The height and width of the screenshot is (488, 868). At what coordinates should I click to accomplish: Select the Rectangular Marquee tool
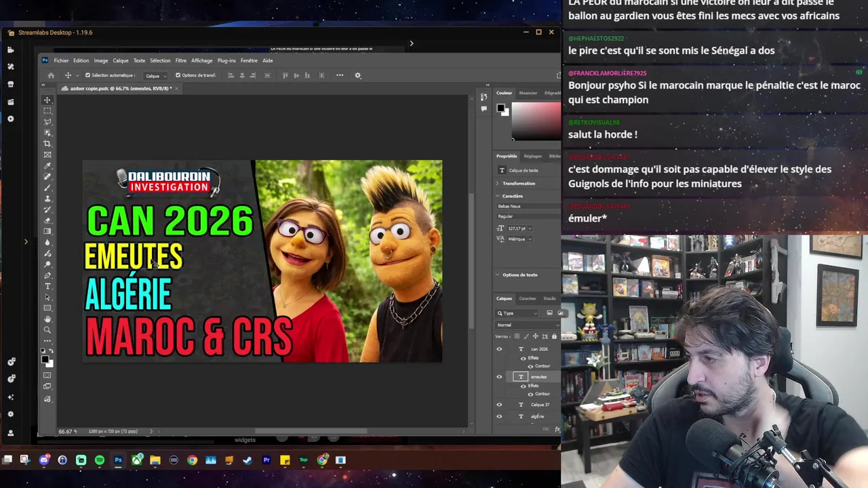(x=47, y=111)
